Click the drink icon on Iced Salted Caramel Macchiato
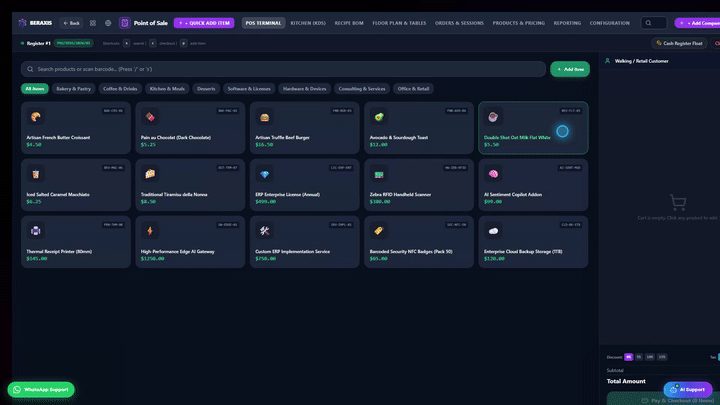The height and width of the screenshot is (405, 720). point(36,174)
